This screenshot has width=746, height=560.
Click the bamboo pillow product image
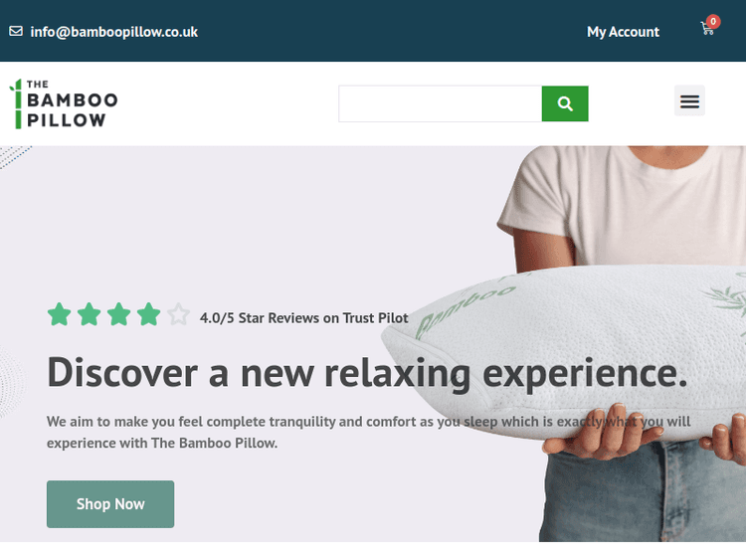pos(566,352)
